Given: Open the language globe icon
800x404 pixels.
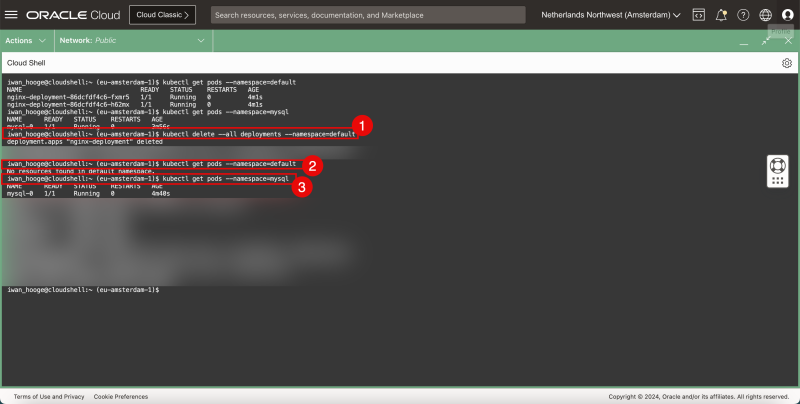Looking at the screenshot, I should 765,15.
